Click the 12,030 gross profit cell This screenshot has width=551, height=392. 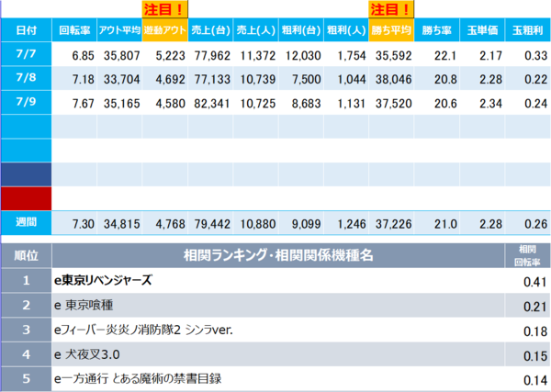point(301,55)
